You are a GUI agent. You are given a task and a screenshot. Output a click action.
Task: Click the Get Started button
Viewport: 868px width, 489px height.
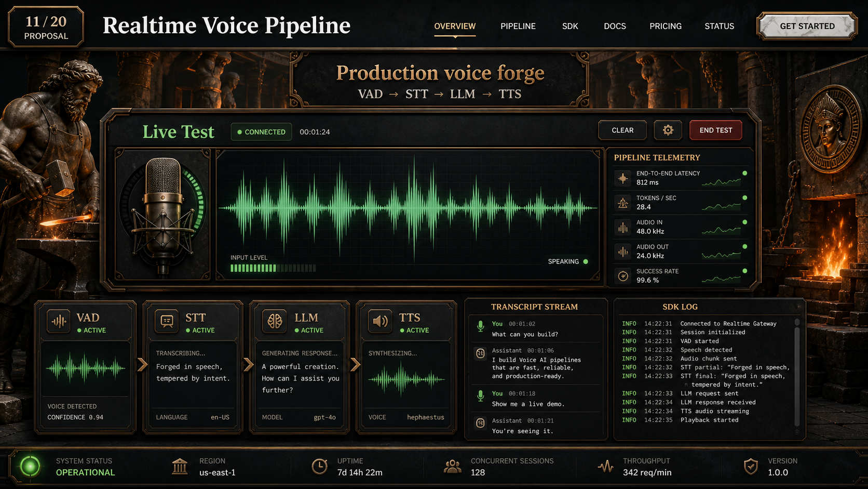click(807, 26)
